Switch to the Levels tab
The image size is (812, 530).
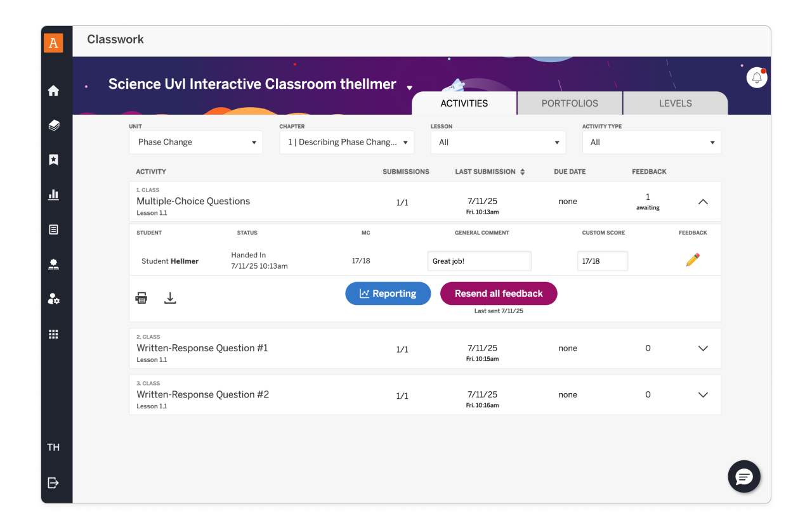click(675, 103)
